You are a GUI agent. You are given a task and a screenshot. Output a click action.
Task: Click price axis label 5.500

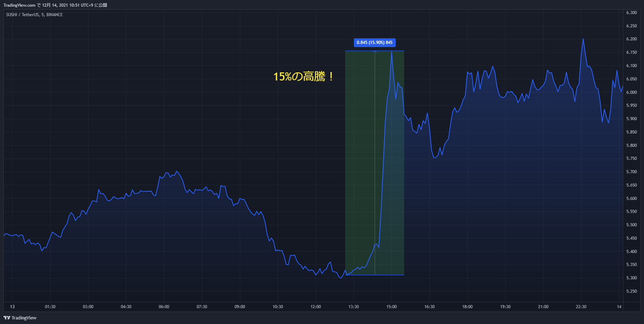click(631, 225)
